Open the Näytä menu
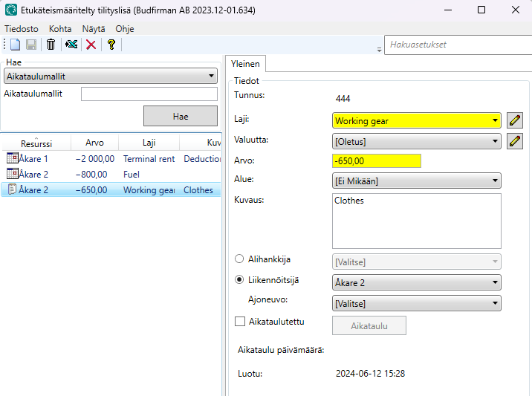532x396 pixels. point(94,28)
